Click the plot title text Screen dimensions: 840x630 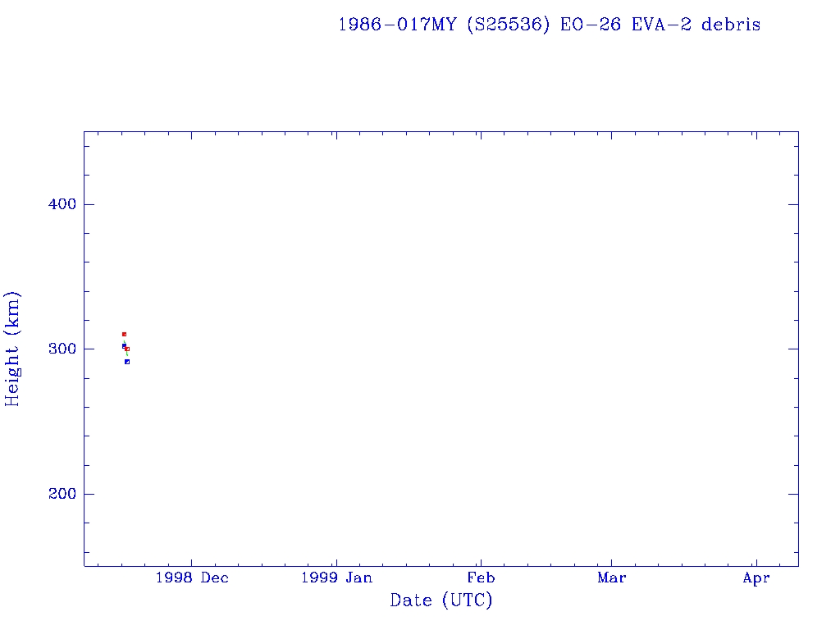[549, 25]
